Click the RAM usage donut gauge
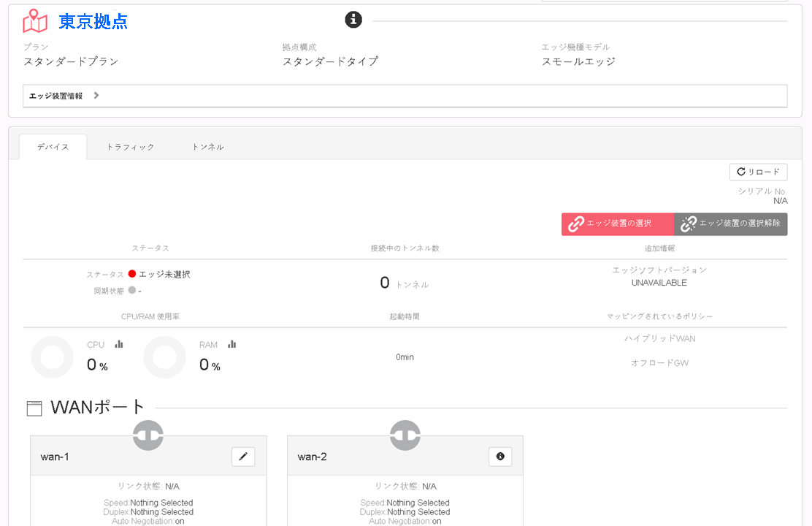This screenshot has height=526, width=812. tap(165, 357)
